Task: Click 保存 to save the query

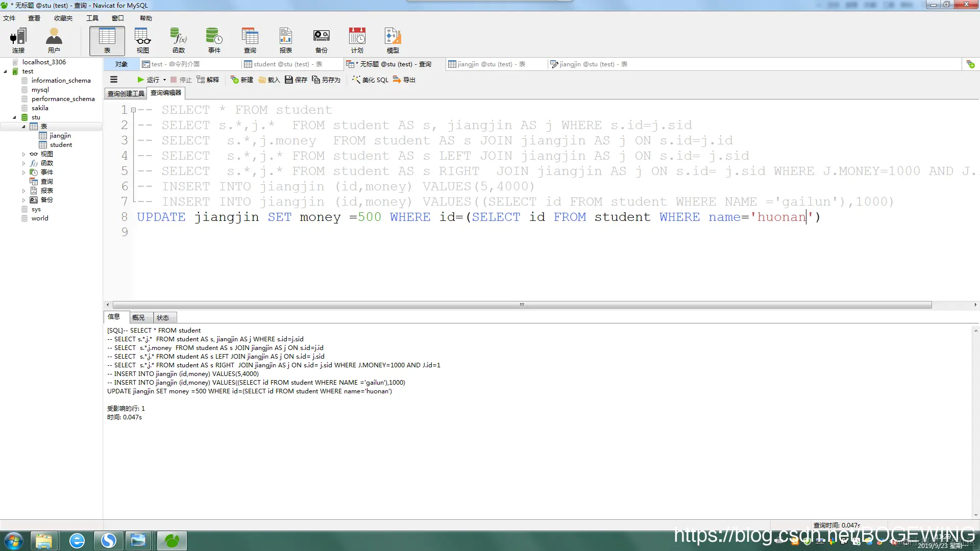Action: click(x=296, y=80)
